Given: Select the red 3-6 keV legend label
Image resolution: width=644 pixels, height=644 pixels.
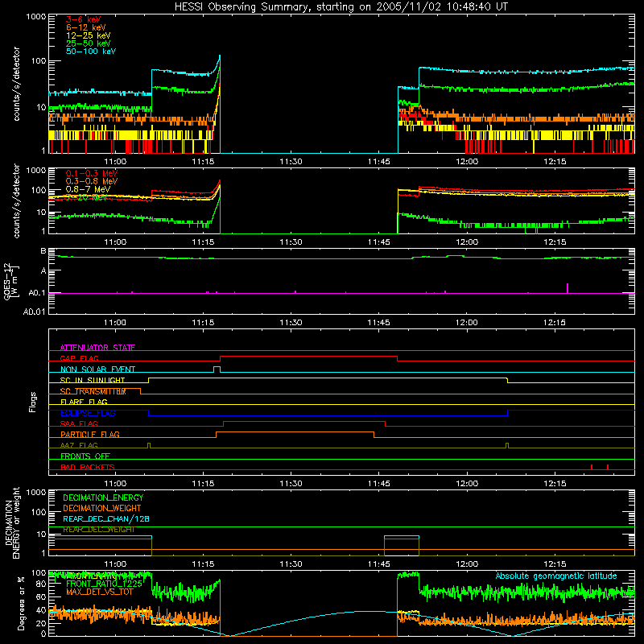Looking at the screenshot, I should coord(83,19).
